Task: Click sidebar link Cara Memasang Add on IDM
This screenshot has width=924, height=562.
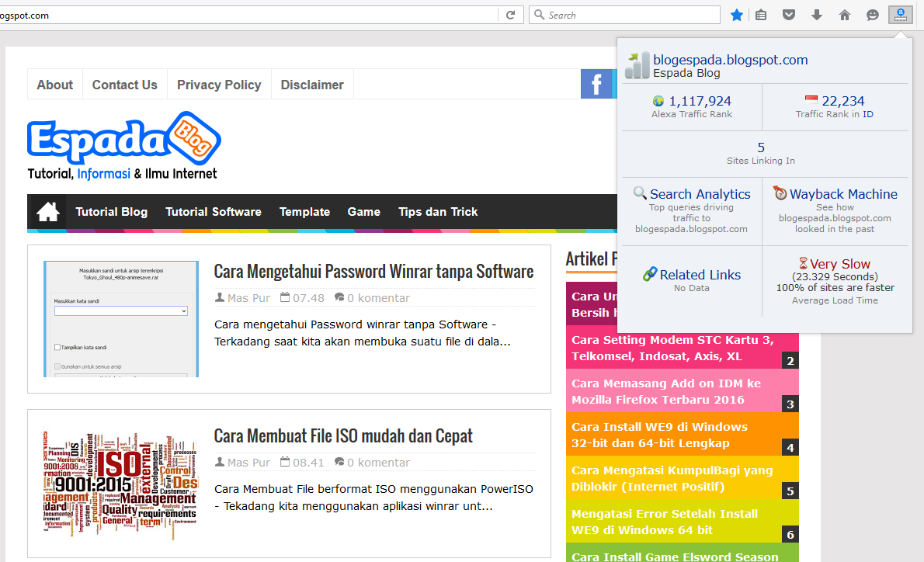Action: tap(669, 389)
